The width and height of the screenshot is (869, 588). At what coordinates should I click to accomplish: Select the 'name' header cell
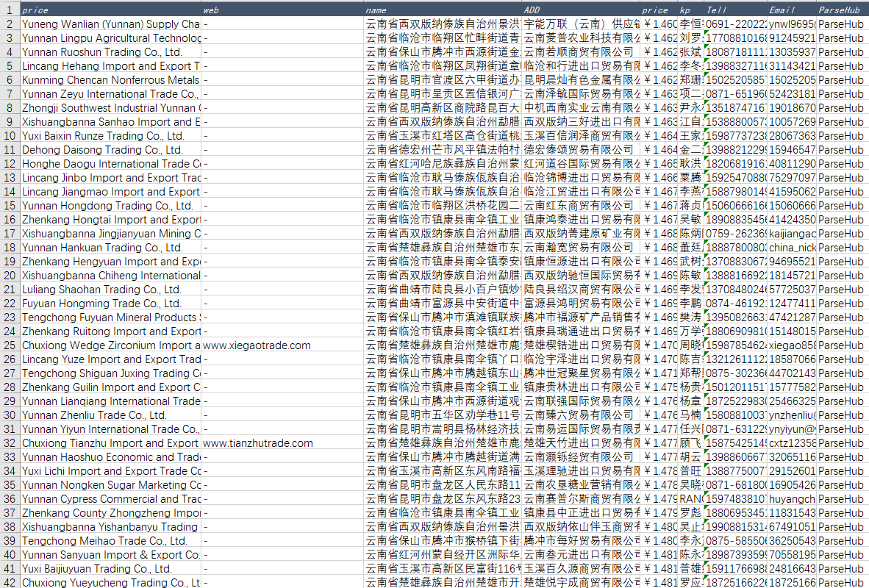point(443,10)
